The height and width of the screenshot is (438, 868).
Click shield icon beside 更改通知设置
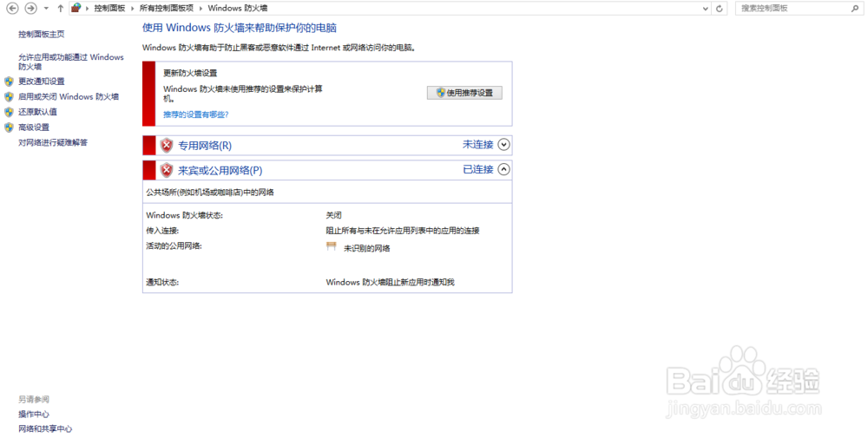[x=9, y=82]
